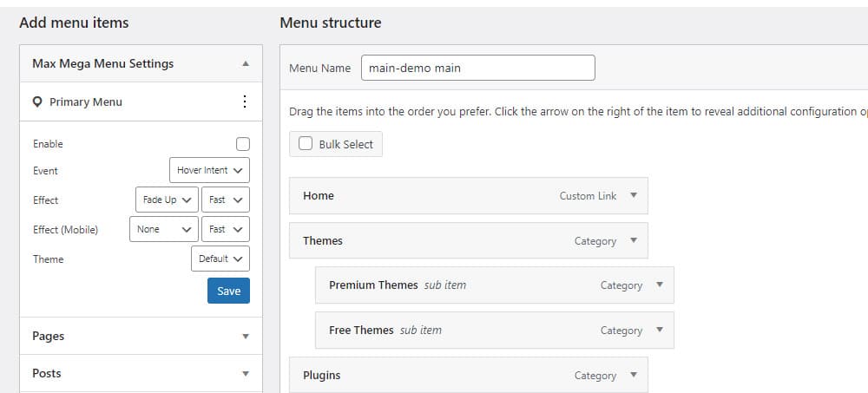This screenshot has height=393, width=868.
Task: Click the Menu Name text field
Action: 478,68
